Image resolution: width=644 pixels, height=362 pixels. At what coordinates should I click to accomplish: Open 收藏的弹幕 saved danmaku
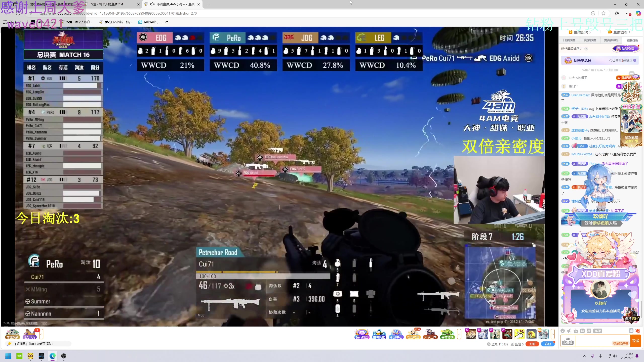620,343
